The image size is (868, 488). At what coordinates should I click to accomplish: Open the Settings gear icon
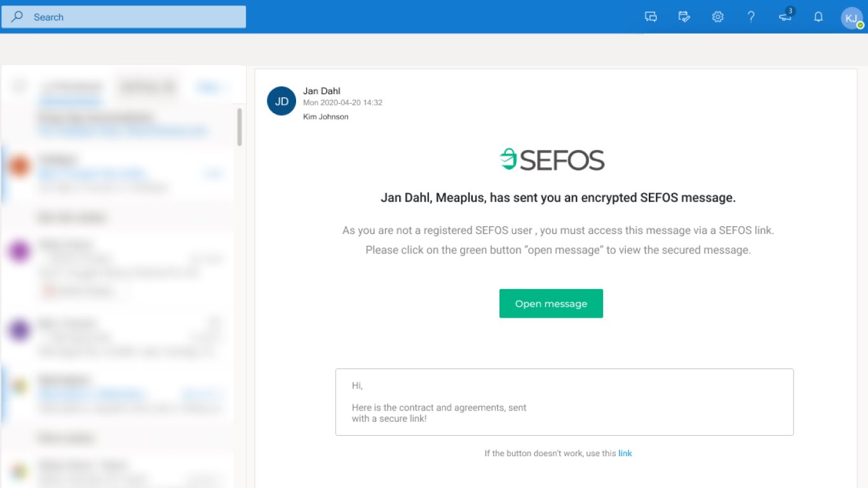pyautogui.click(x=717, y=17)
